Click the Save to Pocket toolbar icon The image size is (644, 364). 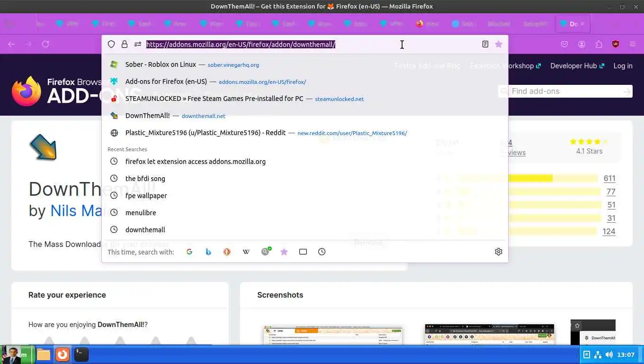coord(564,44)
